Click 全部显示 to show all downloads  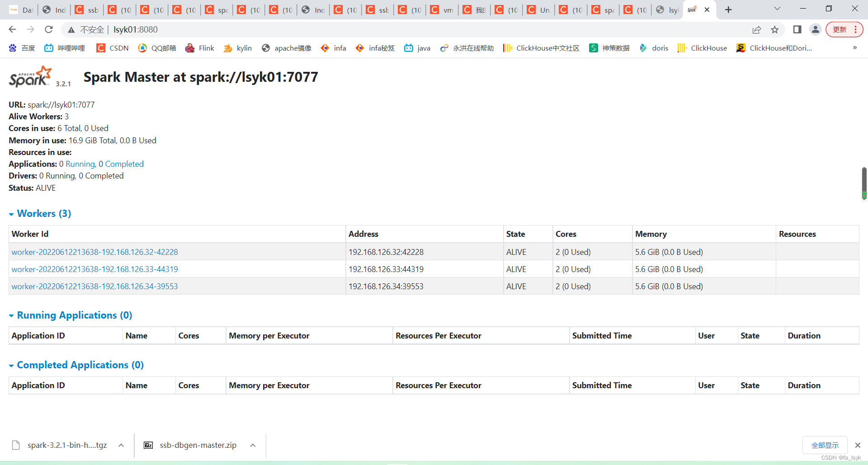pos(825,445)
